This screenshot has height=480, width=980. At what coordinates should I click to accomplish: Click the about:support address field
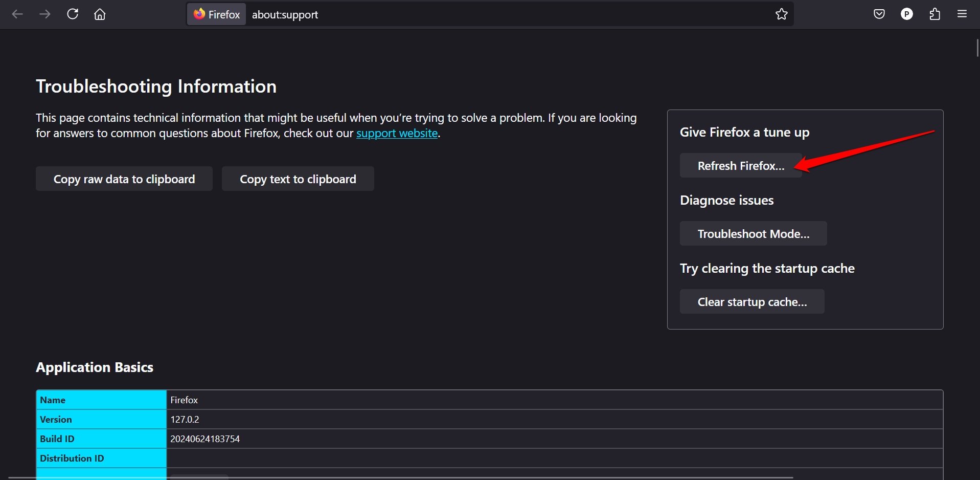(460, 14)
